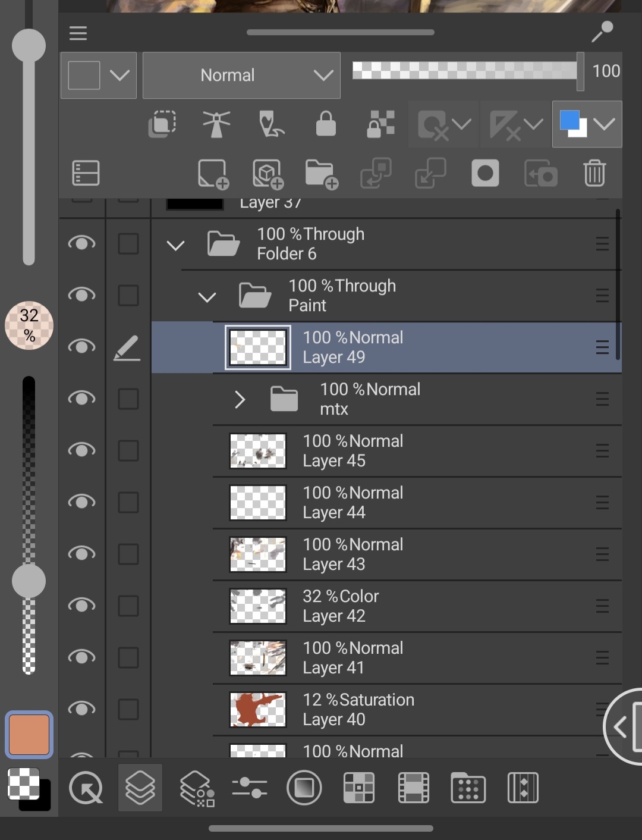This screenshot has width=642, height=840.
Task: Open the Normal blending mode dropdown
Action: 241,76
